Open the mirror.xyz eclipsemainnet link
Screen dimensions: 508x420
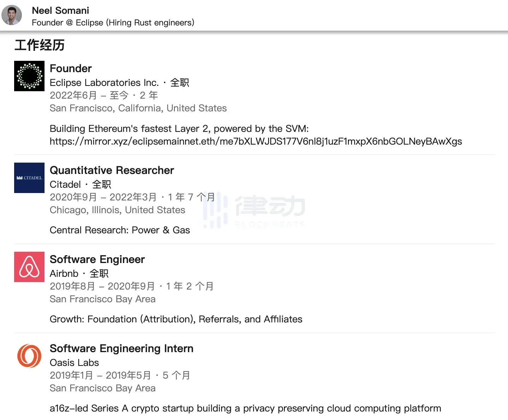[x=255, y=141]
